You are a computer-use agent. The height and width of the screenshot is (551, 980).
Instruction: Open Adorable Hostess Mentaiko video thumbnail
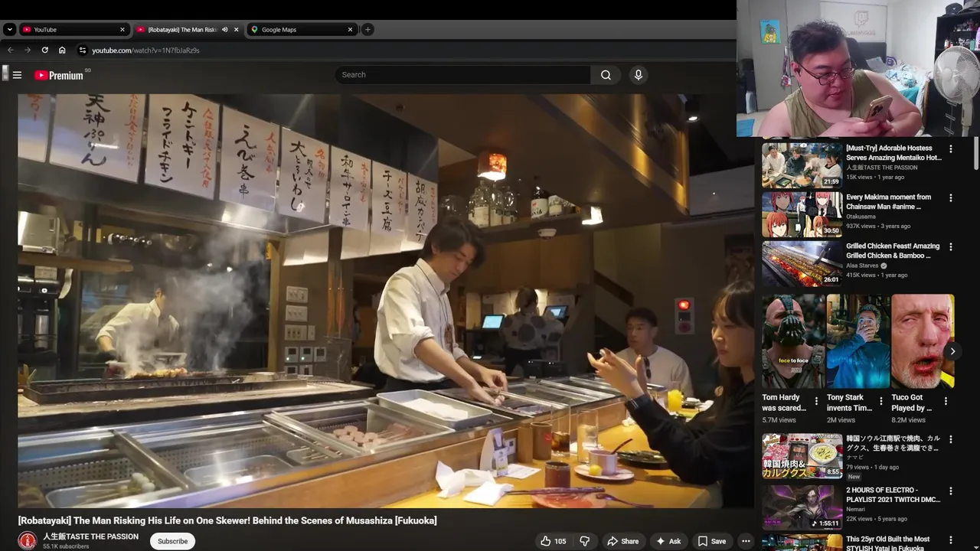tap(802, 165)
